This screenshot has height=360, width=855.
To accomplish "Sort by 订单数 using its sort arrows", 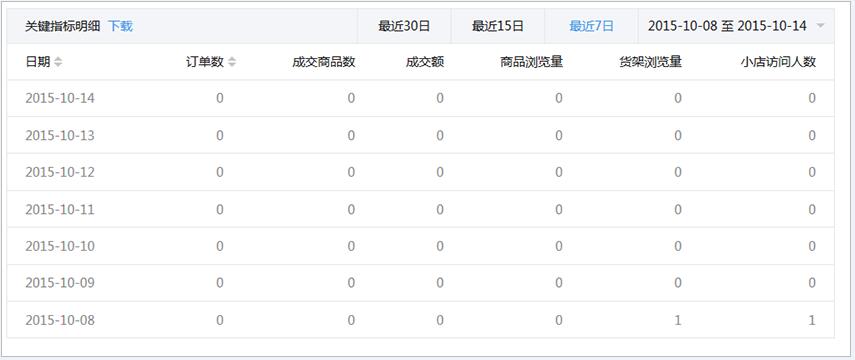I will [232, 62].
